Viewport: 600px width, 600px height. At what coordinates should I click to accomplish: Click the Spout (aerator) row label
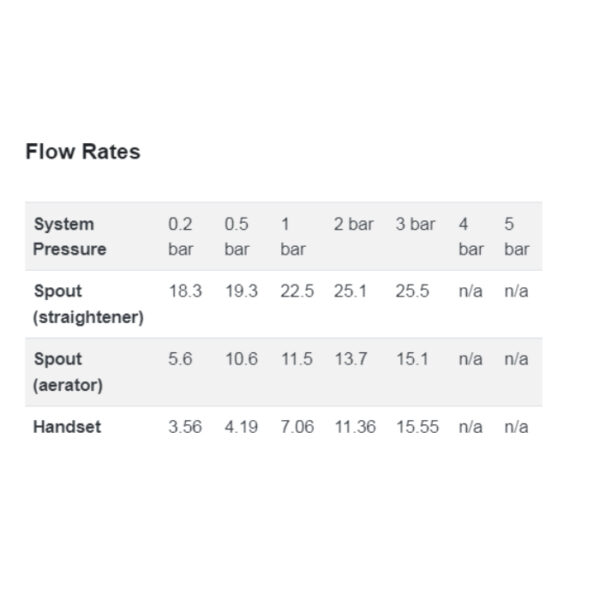68,372
